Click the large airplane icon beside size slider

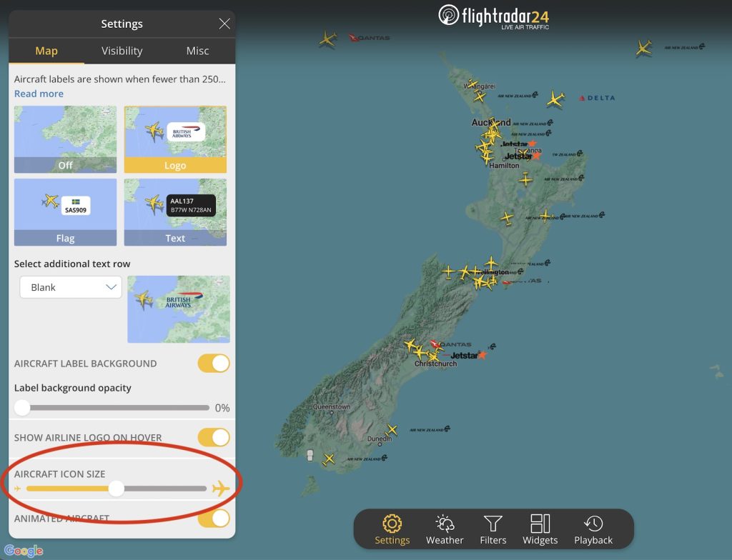[x=221, y=489]
